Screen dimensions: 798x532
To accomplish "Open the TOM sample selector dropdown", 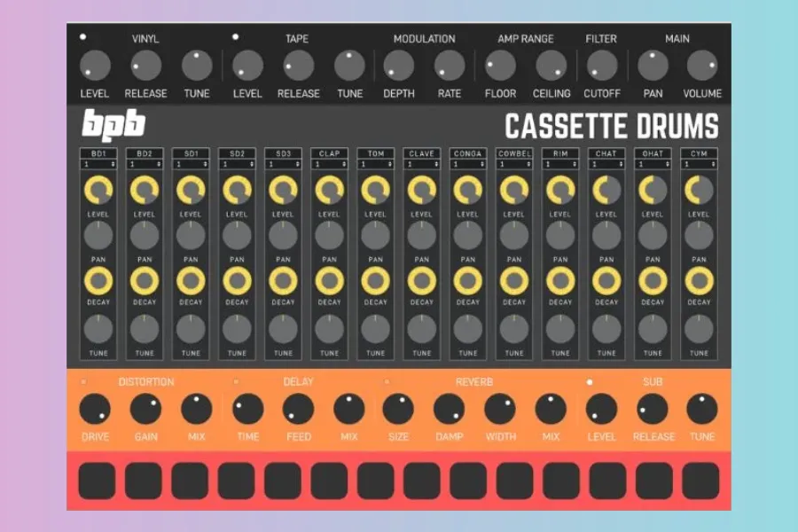I will [376, 164].
